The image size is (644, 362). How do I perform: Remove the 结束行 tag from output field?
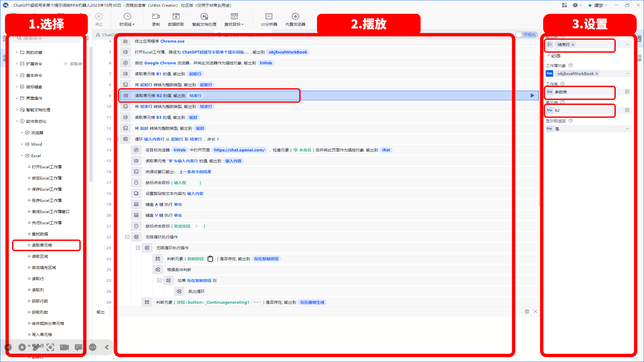573,45
